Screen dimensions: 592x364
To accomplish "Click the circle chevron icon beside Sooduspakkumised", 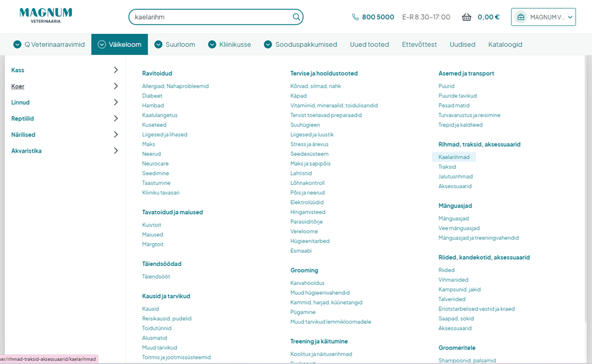I will [268, 44].
